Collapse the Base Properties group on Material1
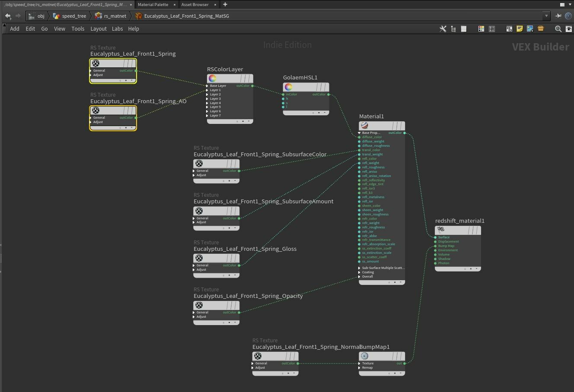This screenshot has width=574, height=392. coord(359,133)
